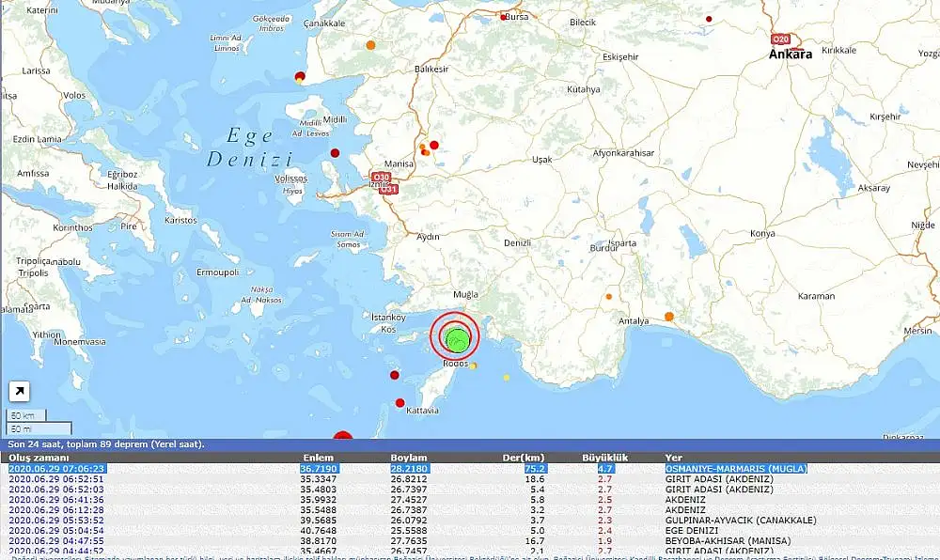Select the row timed 2020.06.29 06:52:51
Viewport: 940px width, 560px height.
click(470, 479)
